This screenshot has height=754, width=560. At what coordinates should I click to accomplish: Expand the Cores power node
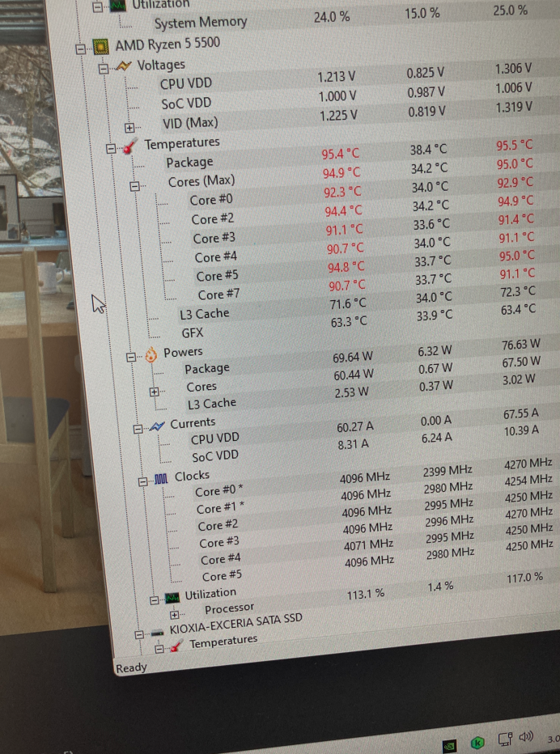pyautogui.click(x=154, y=392)
